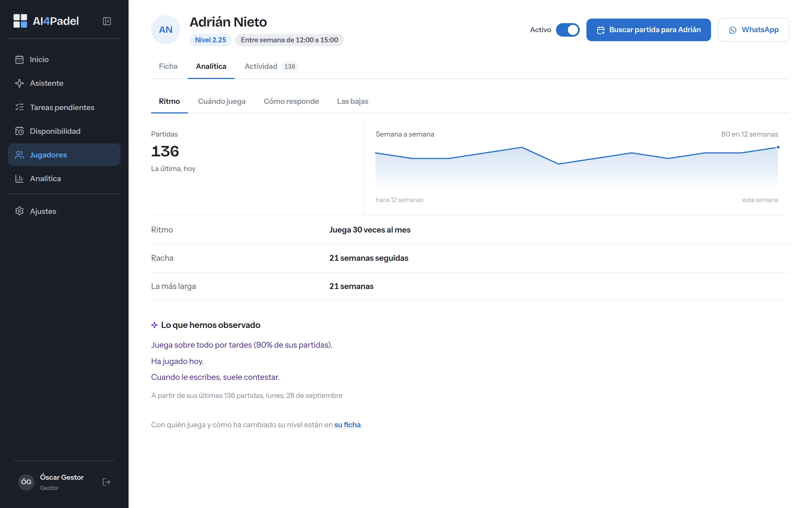Screen dimensions: 812x508
Task: Click the Juega 30 veces al mes value
Action: 370,230
